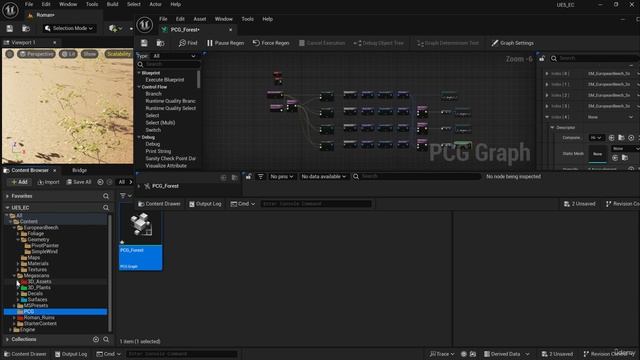Collapse the Descriptor section in details
The width and height of the screenshot is (640, 360).
click(552, 127)
